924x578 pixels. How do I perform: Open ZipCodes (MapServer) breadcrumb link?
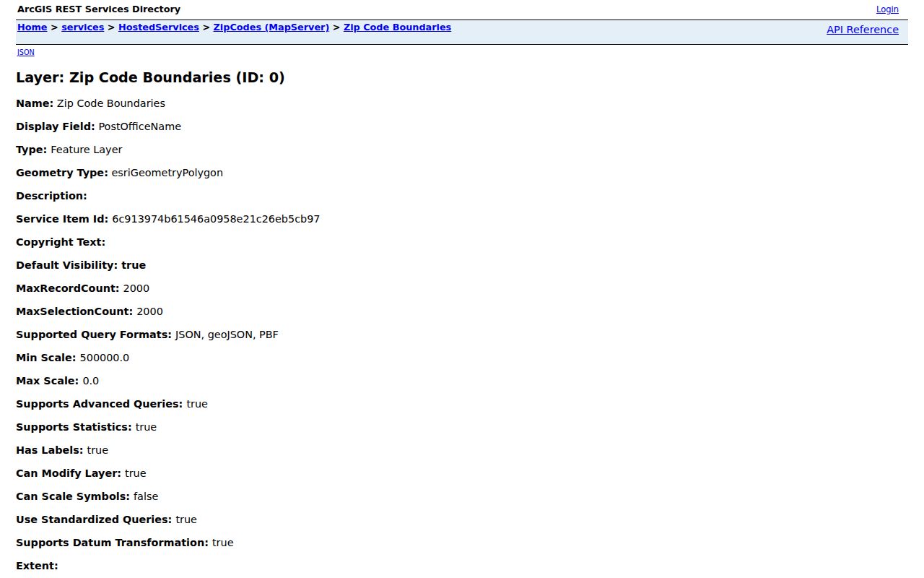pos(271,27)
